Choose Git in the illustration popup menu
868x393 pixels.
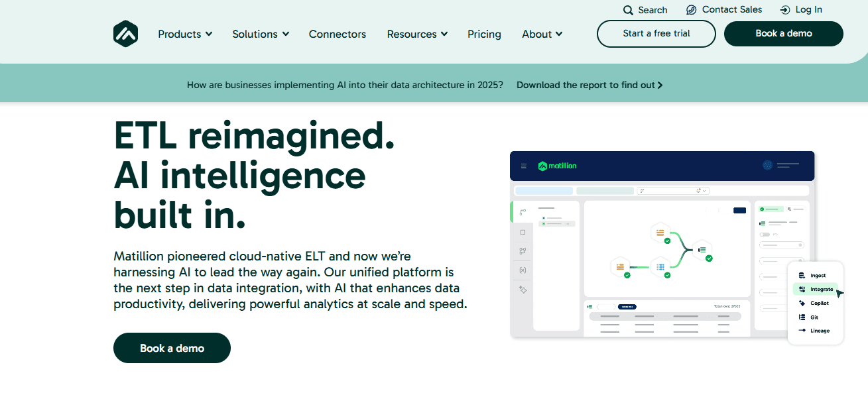(x=809, y=317)
